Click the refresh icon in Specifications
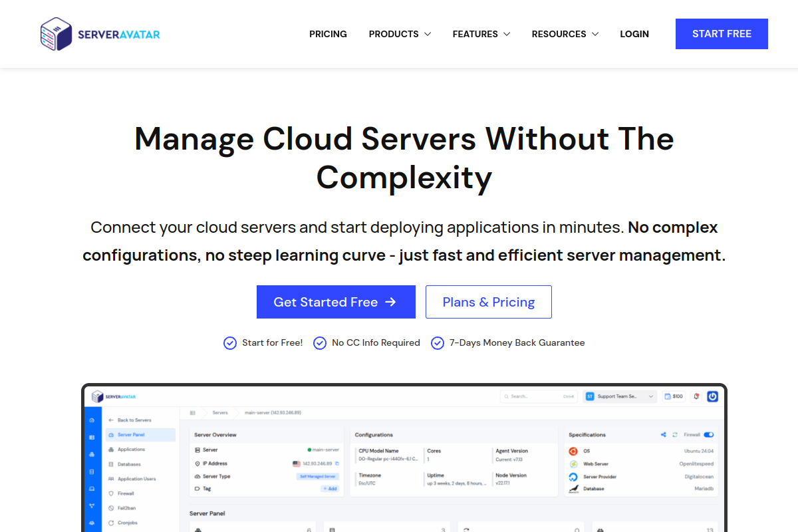The width and height of the screenshot is (798, 532). point(675,435)
